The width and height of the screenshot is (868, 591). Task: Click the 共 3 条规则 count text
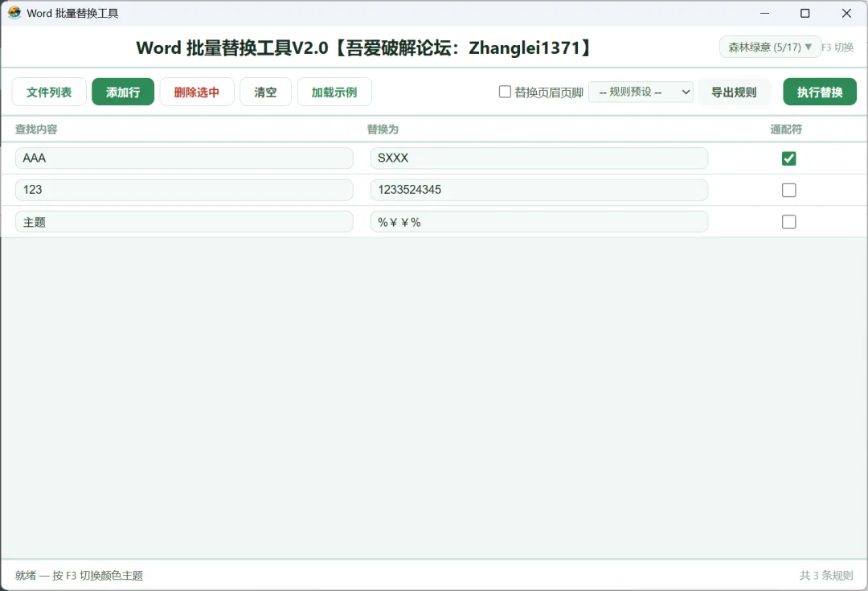click(826, 576)
